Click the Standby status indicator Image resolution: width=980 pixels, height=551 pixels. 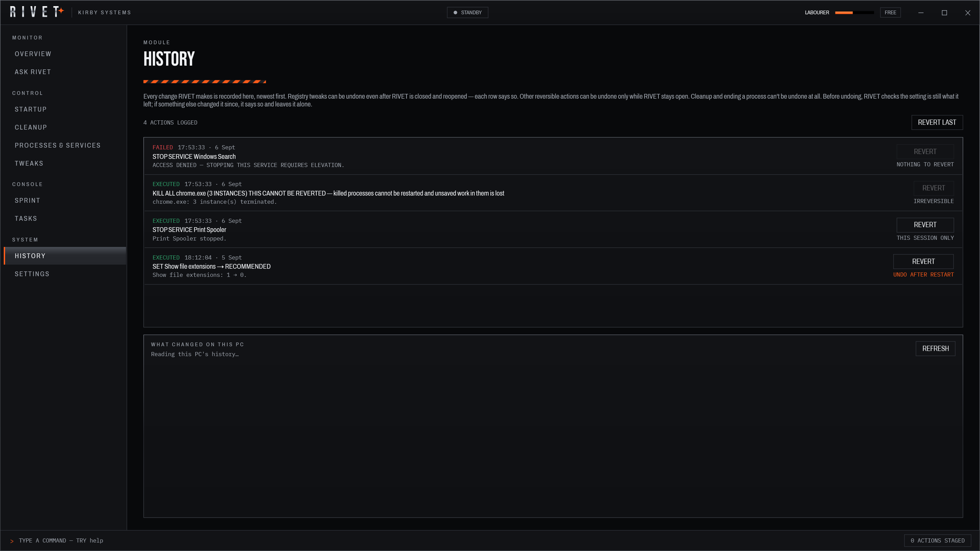click(x=468, y=13)
